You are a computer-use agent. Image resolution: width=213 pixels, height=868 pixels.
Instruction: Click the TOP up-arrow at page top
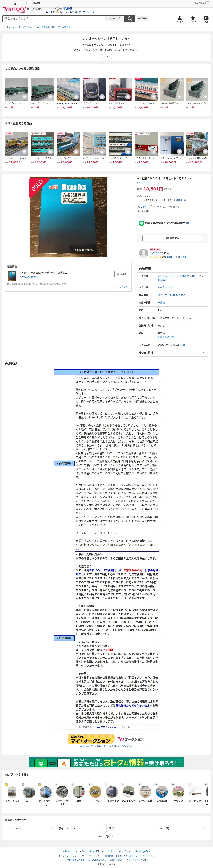click(14, 3)
